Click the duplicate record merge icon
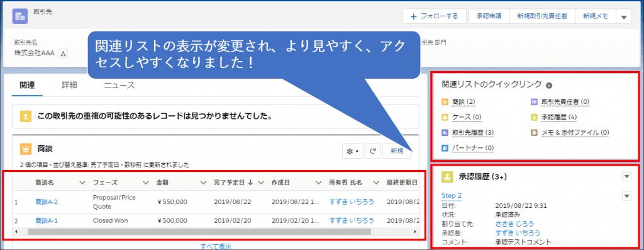The image size is (644, 250). (x=26, y=116)
